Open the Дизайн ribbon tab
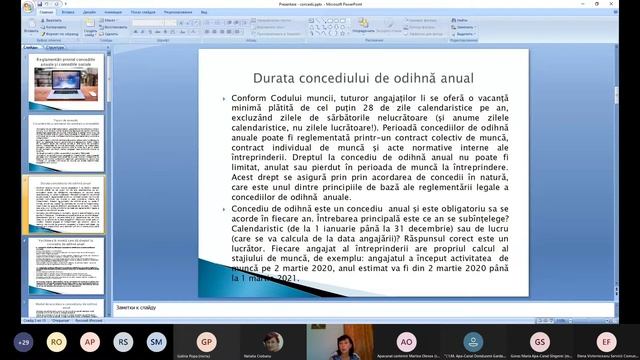The height and width of the screenshot is (360, 640). tap(89, 12)
